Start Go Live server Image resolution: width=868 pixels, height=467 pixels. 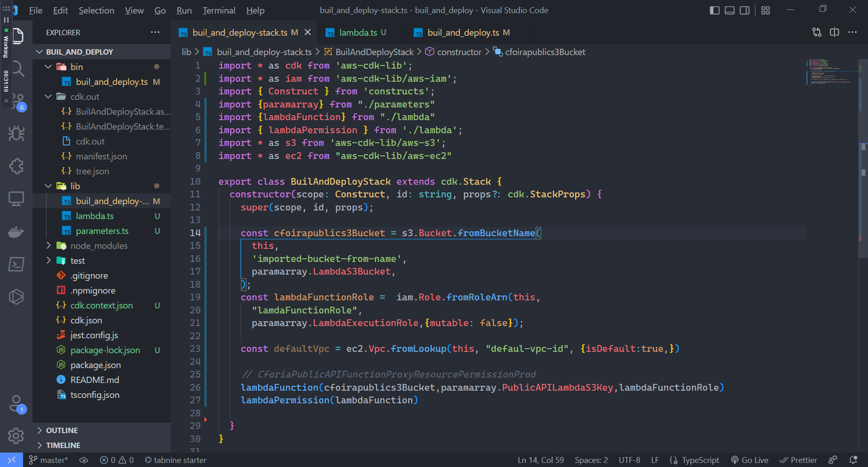750,460
